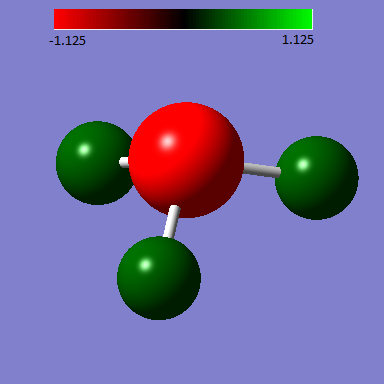Screen dimensions: 384x384
Task: Click the bright green end of charge scale
Action: [303, 19]
